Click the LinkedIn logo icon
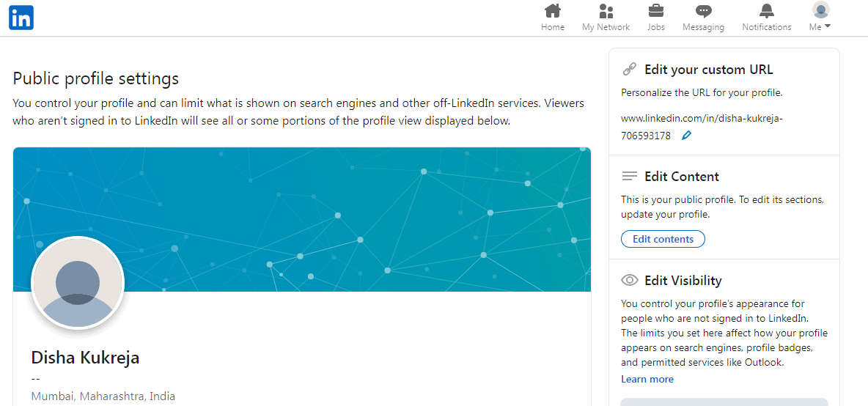 21,18
